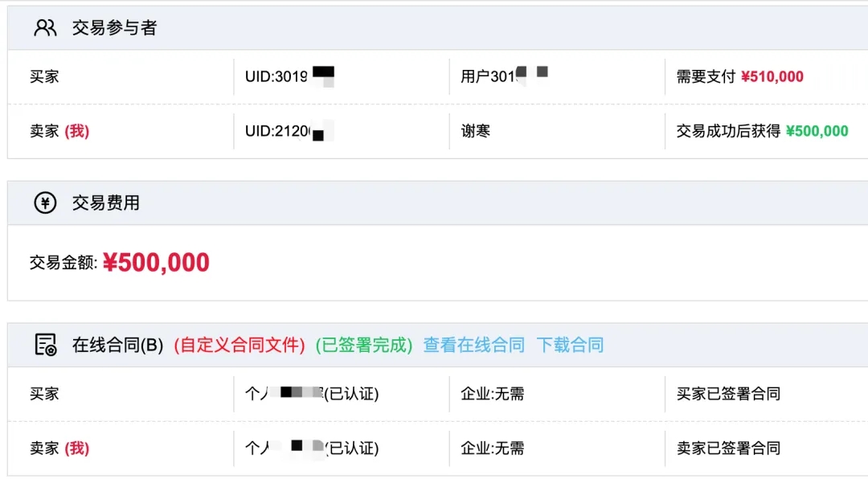Click the people icon beside 交易参与者

(45, 28)
